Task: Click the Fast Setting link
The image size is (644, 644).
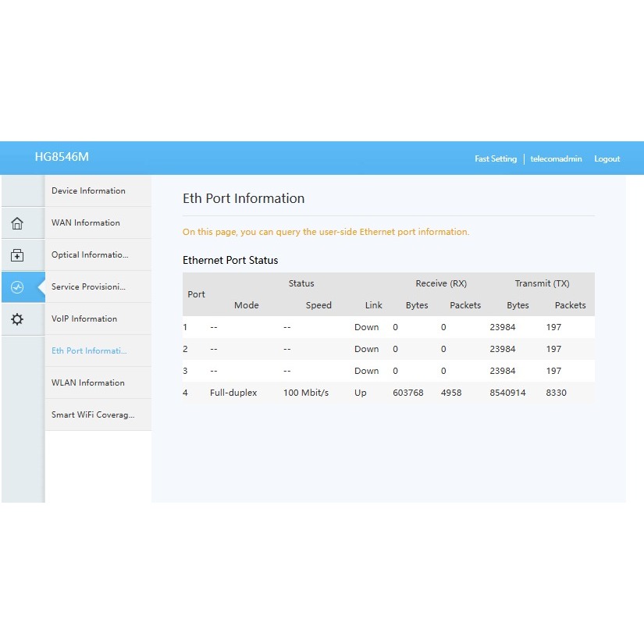Action: (x=496, y=158)
